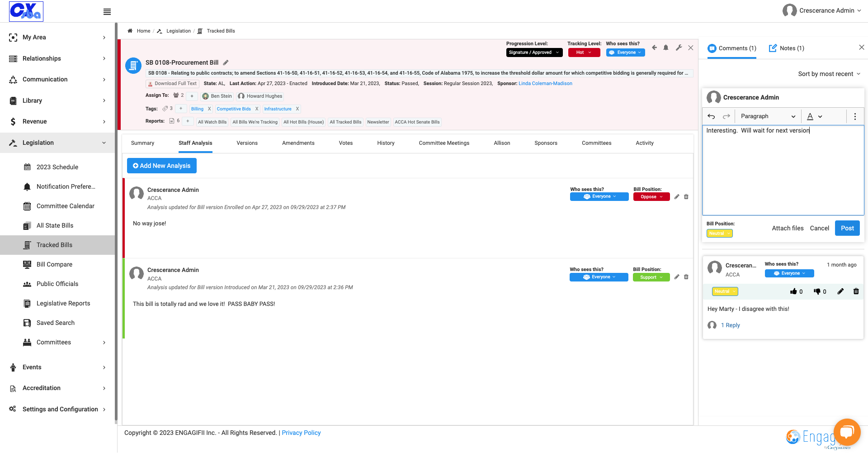This screenshot has width=868, height=453.
Task: Remove the Billing tag
Action: [x=209, y=109]
